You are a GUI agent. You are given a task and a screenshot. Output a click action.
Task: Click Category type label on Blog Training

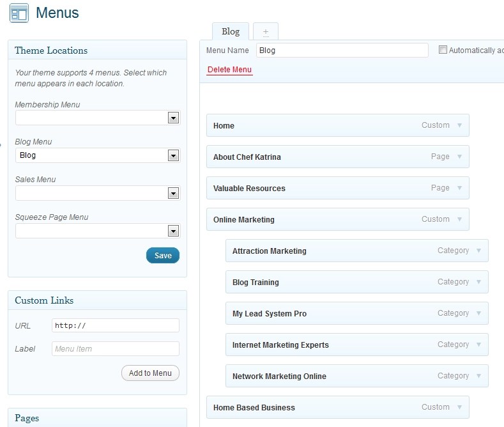[x=453, y=282]
